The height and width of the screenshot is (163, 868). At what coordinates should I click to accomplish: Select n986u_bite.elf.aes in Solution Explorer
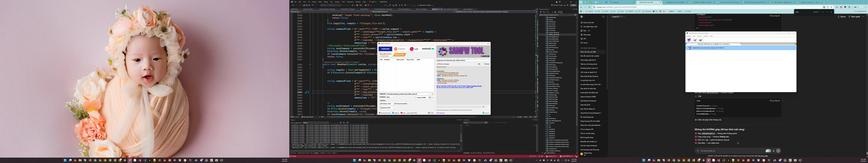(x=554, y=35)
